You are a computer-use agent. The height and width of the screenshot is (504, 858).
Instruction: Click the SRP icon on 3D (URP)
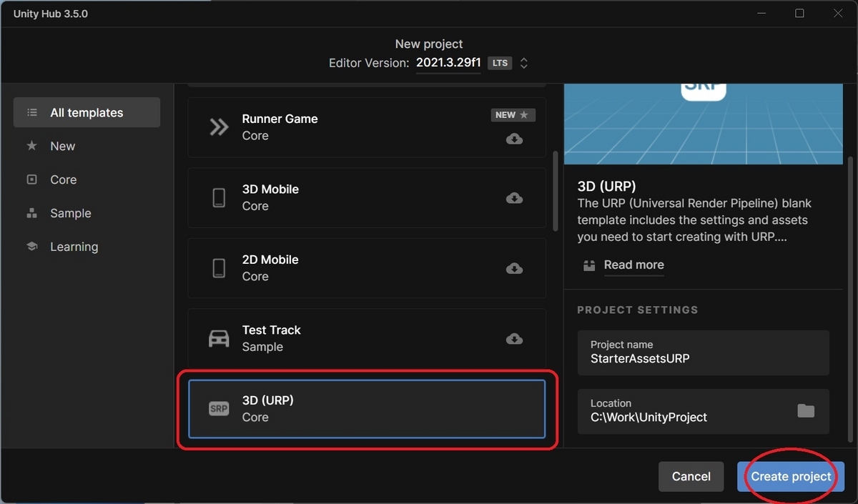click(218, 408)
